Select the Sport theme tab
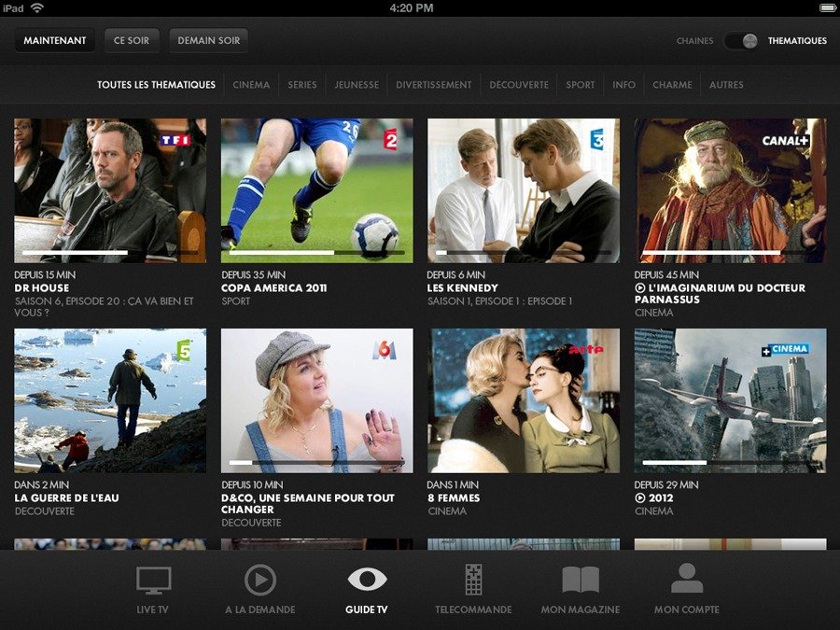 580,85
